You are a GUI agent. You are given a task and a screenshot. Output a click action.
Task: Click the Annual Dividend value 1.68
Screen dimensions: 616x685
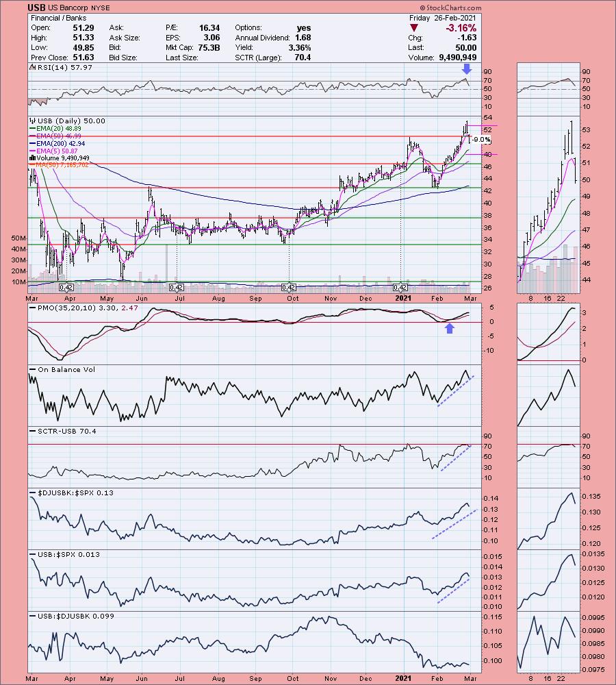pyautogui.click(x=303, y=38)
